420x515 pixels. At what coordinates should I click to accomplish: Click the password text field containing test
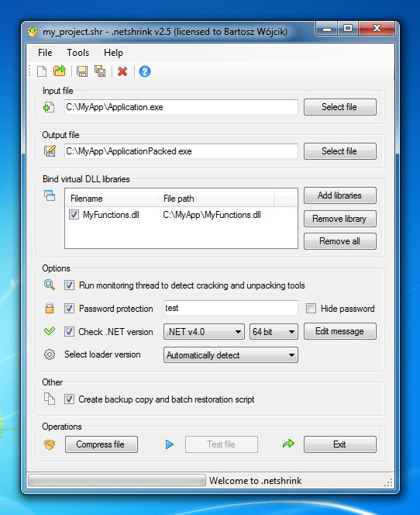(x=231, y=308)
